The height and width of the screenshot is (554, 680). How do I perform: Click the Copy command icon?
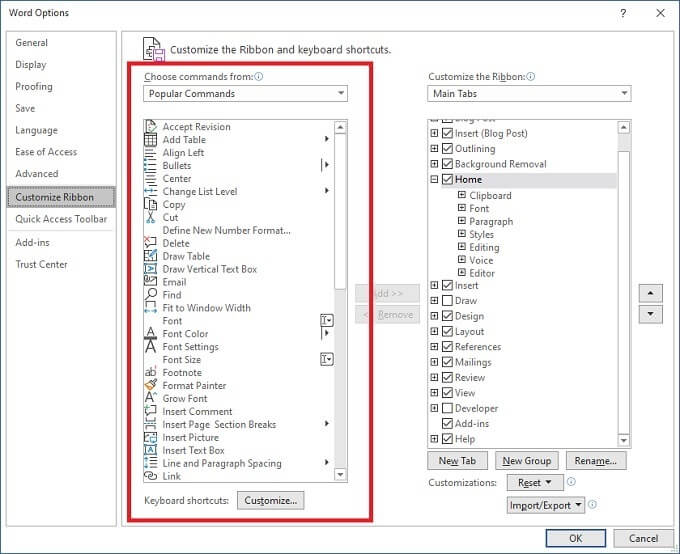[x=150, y=204]
